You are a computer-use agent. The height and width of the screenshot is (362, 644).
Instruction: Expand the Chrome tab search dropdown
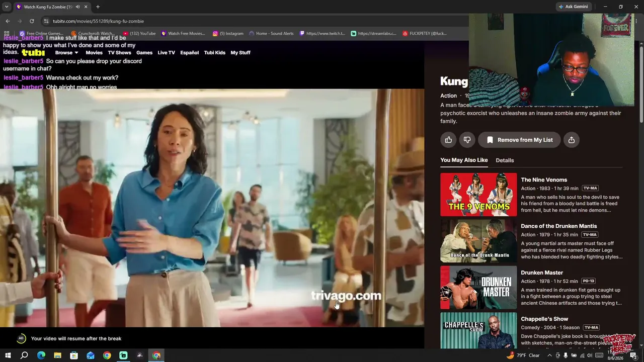(x=7, y=7)
